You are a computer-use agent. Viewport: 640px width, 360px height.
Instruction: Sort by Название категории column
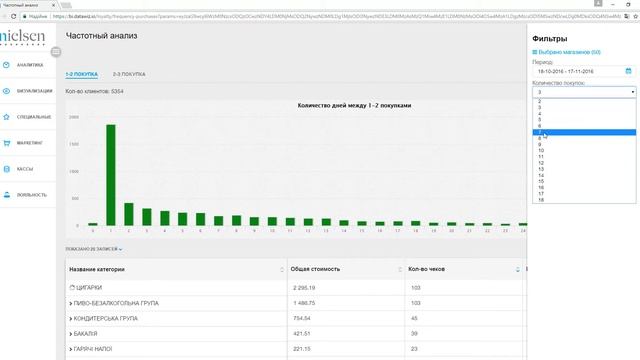tap(282, 269)
